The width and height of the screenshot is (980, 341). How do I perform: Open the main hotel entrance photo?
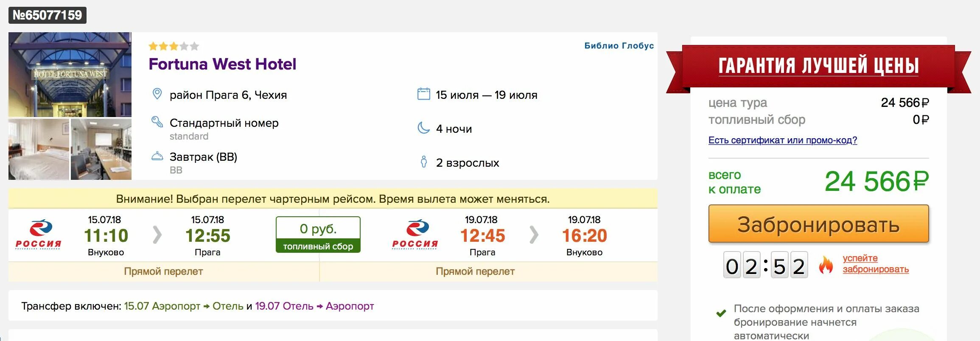tap(70, 75)
